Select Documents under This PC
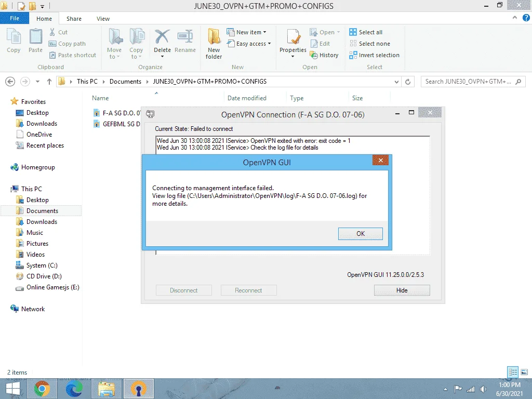The image size is (532, 399). [x=42, y=211]
